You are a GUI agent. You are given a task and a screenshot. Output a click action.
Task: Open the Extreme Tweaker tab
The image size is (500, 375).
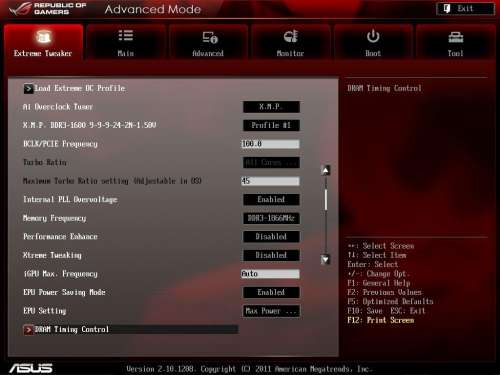(x=43, y=42)
